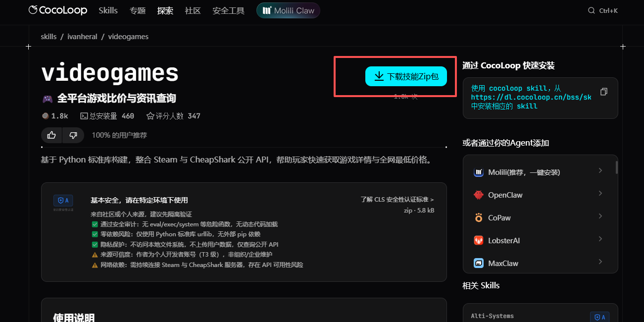
Task: Open search with magnifier icon
Action: pos(591,10)
